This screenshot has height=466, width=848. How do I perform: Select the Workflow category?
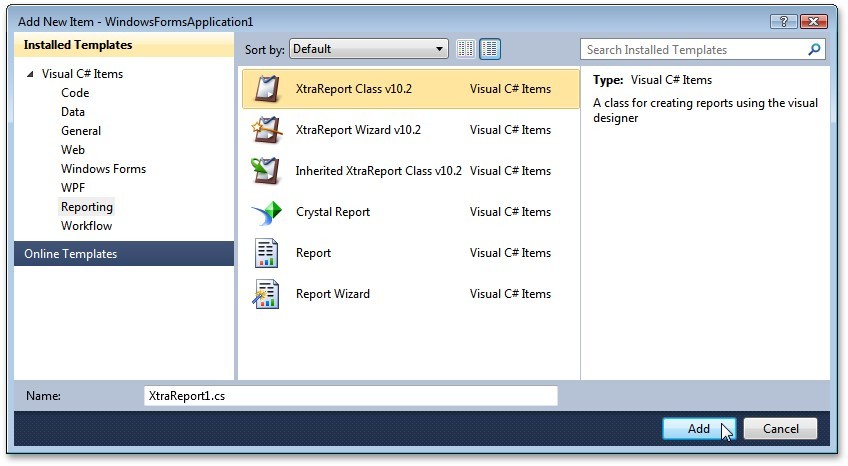[86, 226]
